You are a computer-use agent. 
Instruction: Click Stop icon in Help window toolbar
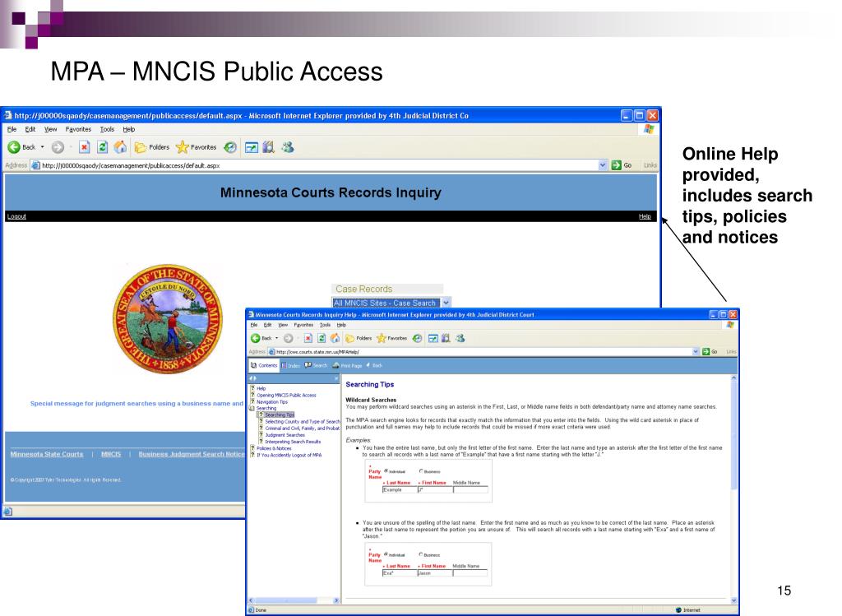point(308,338)
